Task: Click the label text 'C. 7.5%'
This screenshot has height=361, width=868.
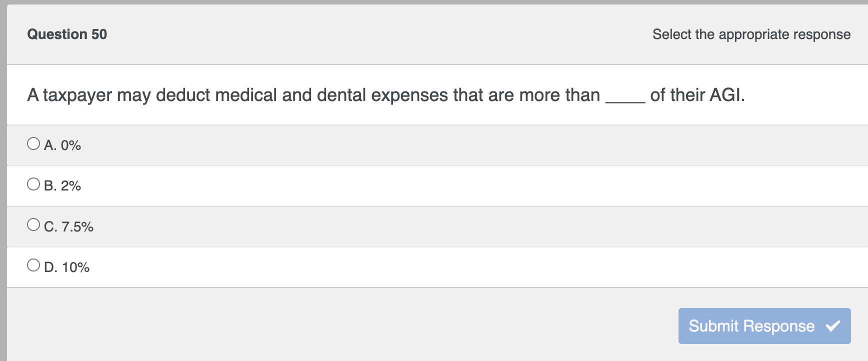Action: (68, 226)
